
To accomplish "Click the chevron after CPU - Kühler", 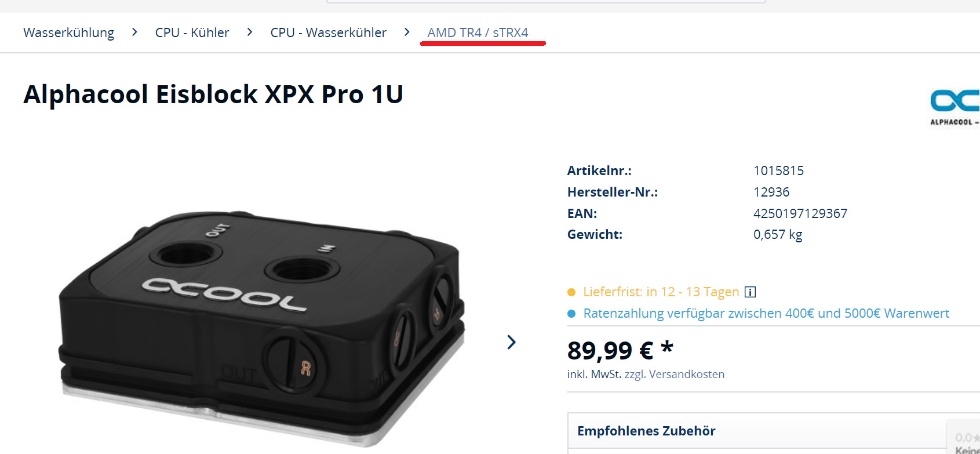I will (250, 32).
